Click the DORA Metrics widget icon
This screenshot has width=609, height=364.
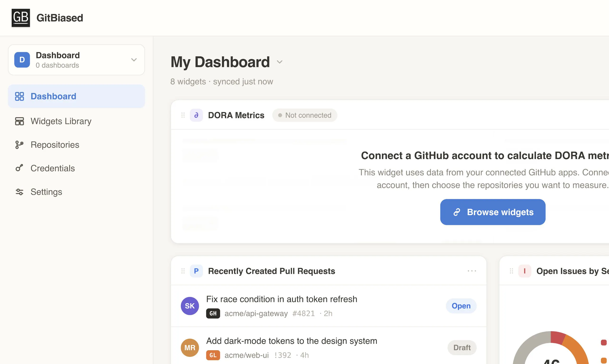[196, 115]
